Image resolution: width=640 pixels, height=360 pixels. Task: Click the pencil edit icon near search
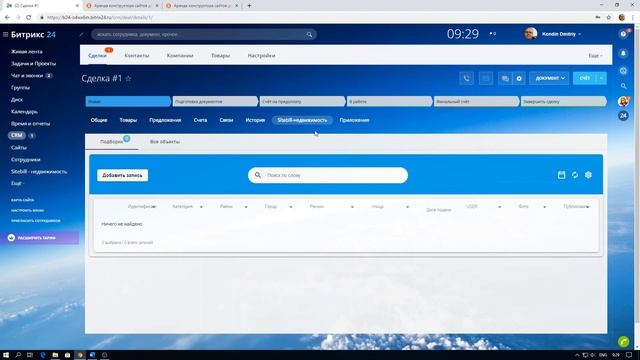[x=81, y=35]
